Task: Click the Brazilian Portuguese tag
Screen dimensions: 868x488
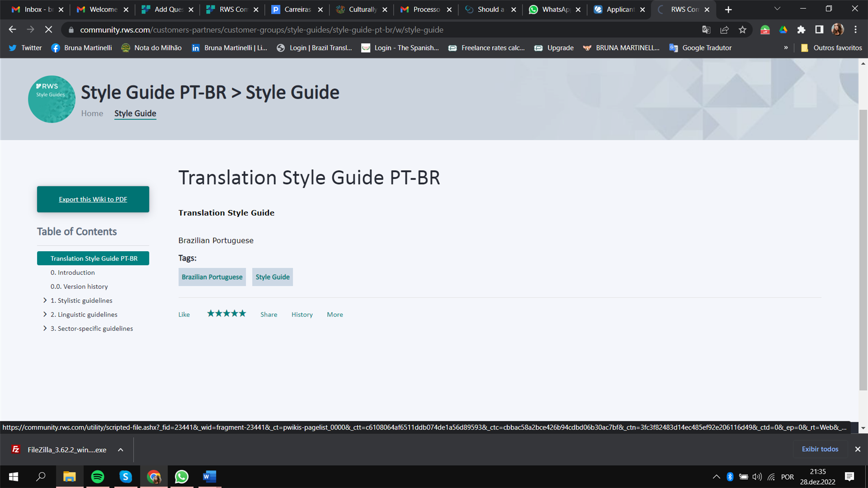Action: (212, 277)
